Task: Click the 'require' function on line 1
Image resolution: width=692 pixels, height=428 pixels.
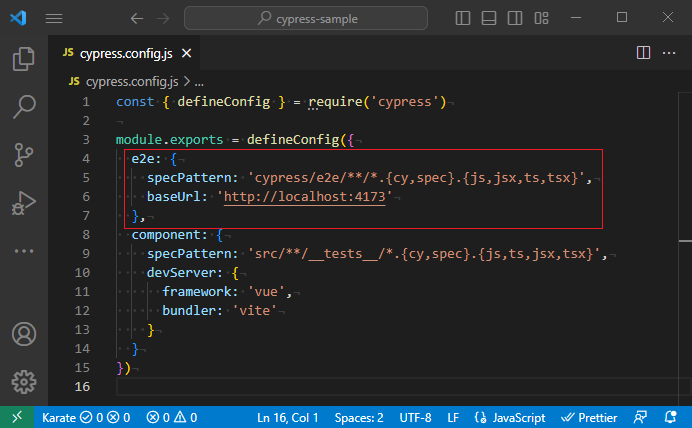Action: [335, 101]
